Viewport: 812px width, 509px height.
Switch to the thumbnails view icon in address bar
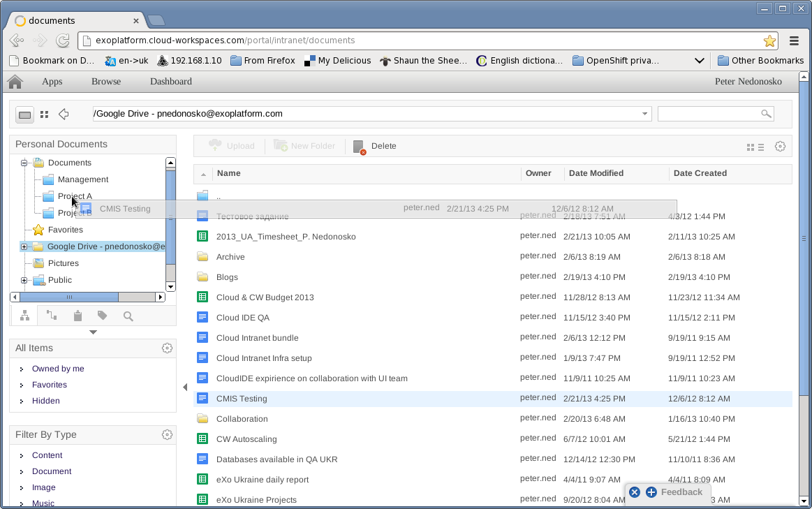coord(45,115)
